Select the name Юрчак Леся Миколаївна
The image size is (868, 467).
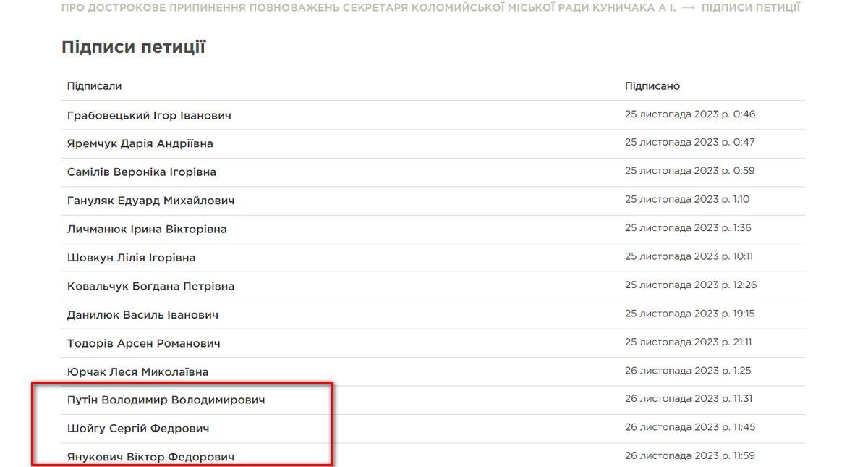pos(137,372)
